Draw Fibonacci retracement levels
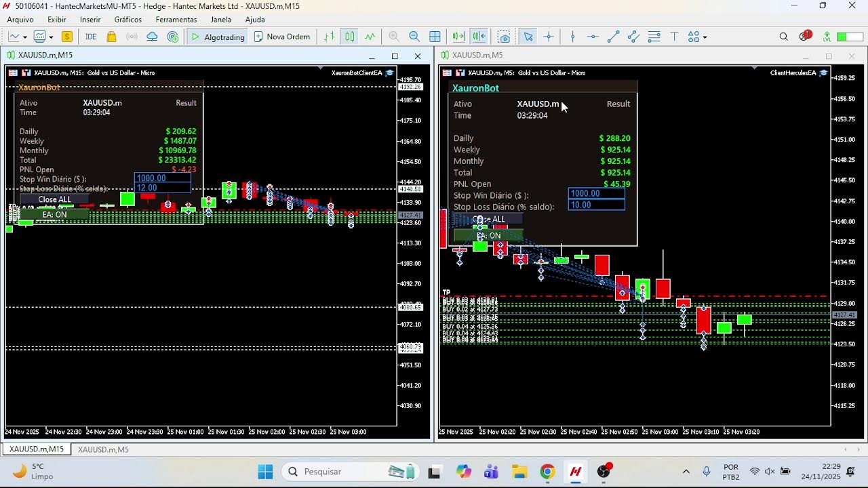The width and height of the screenshot is (868, 488). [x=654, y=37]
